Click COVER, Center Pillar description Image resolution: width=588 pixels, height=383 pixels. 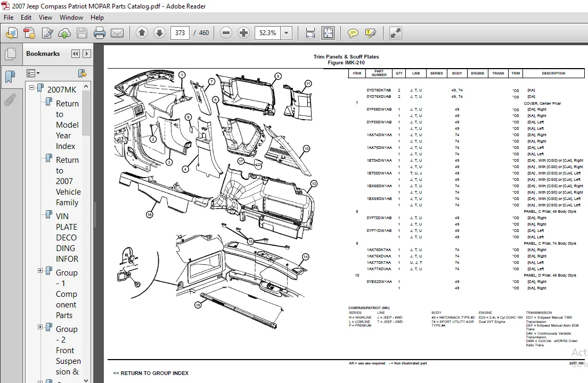click(542, 103)
